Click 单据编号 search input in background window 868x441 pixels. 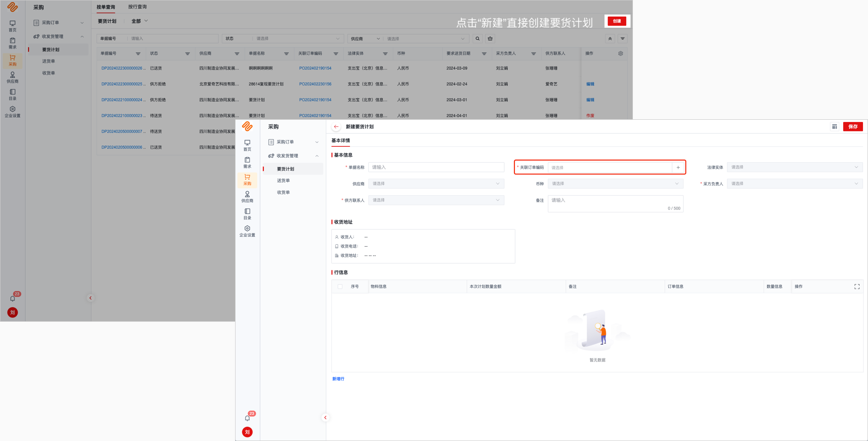pyautogui.click(x=173, y=38)
